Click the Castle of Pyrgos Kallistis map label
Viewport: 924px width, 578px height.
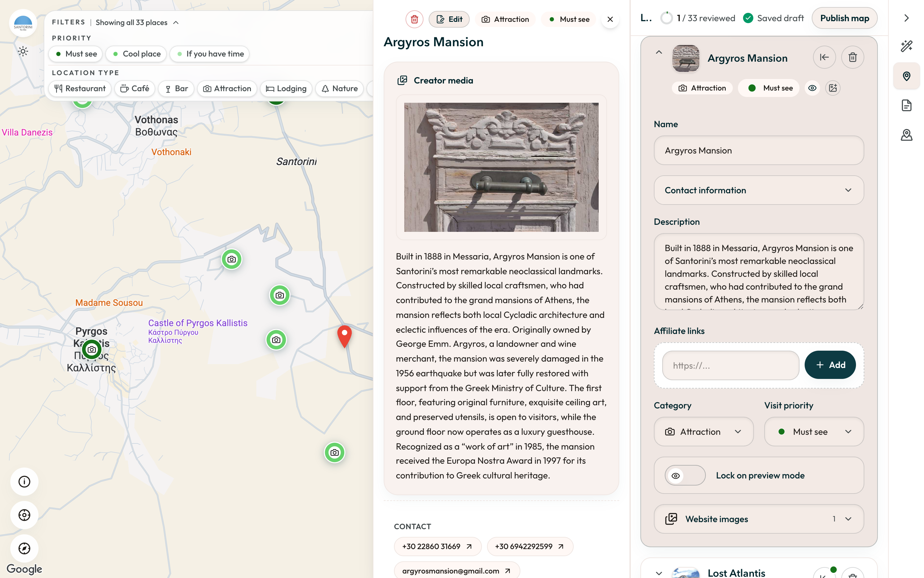click(x=198, y=331)
